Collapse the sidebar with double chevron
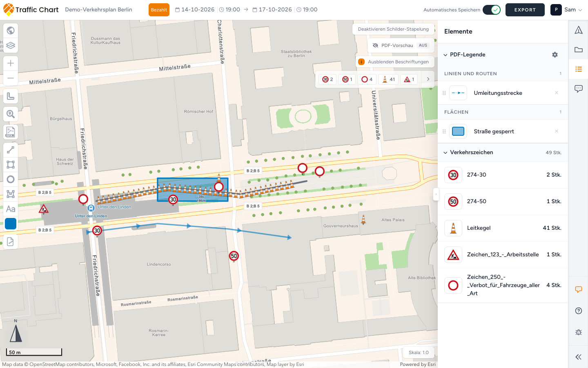 point(579,357)
